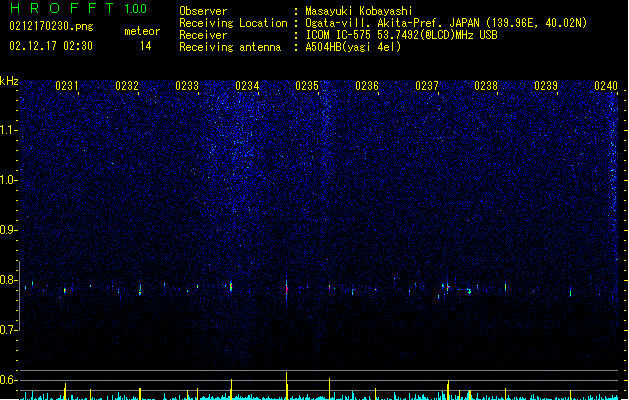Click the 0240 time marker

606,86
